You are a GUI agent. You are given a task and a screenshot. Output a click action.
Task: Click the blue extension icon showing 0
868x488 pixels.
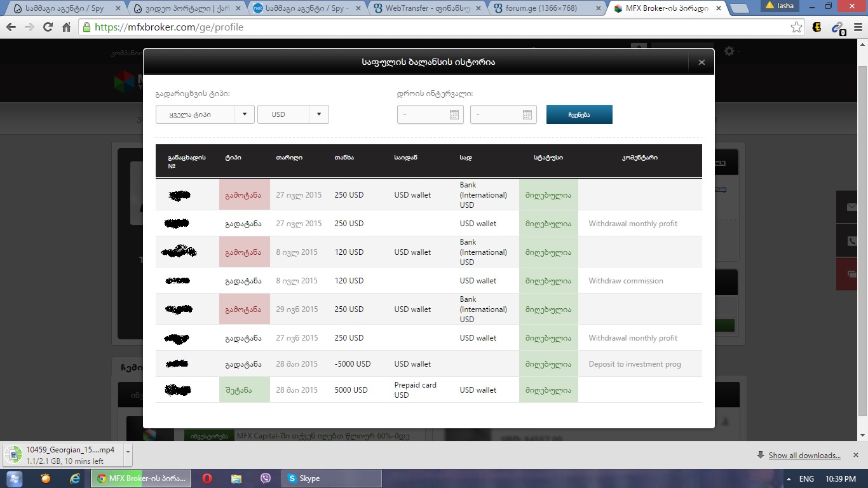(838, 27)
